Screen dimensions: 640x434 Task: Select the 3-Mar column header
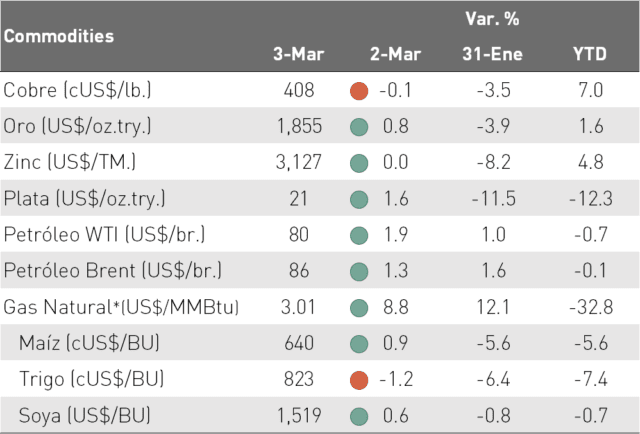(x=298, y=54)
